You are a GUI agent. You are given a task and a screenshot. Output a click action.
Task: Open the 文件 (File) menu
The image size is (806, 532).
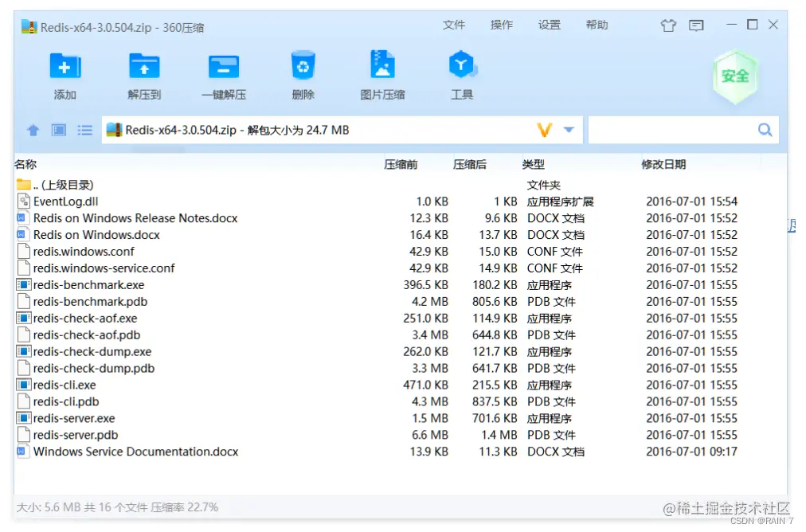(454, 25)
